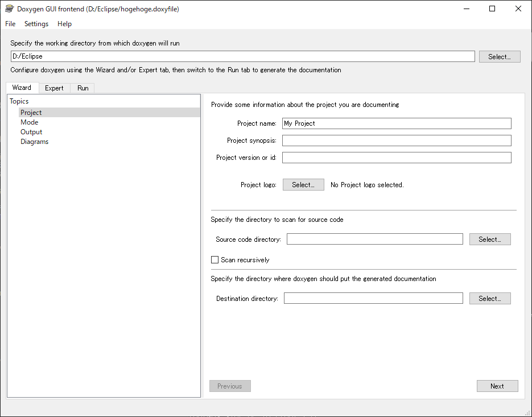
Task: Focus the Destination directory field
Action: [x=373, y=298]
